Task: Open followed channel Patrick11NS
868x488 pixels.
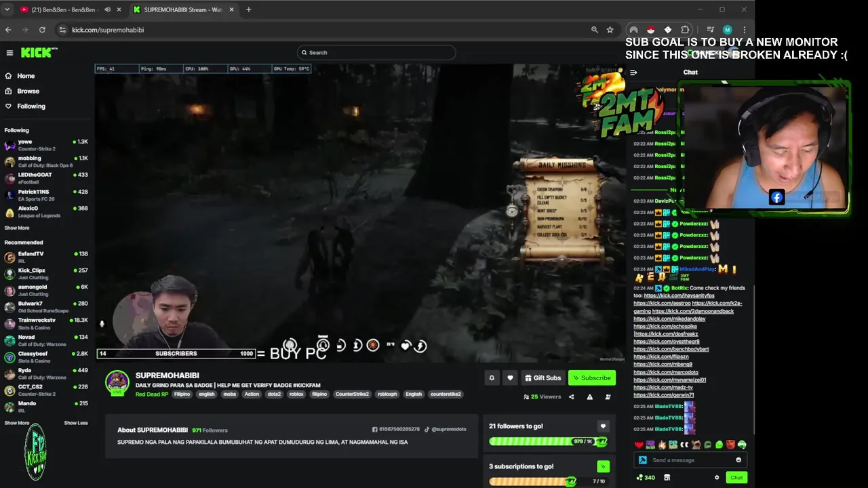Action: tap(46, 195)
